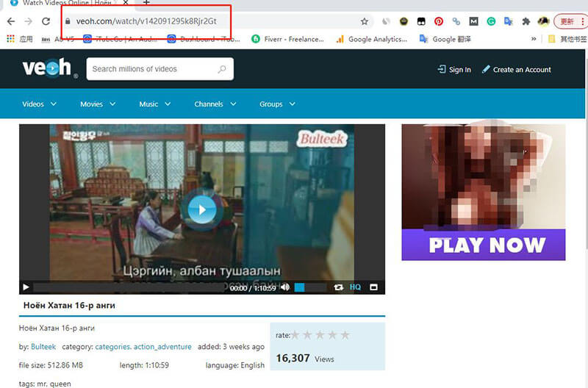The image size is (588, 388).
Task: Click the PLAY NOW advertisement banner
Action: point(484,193)
